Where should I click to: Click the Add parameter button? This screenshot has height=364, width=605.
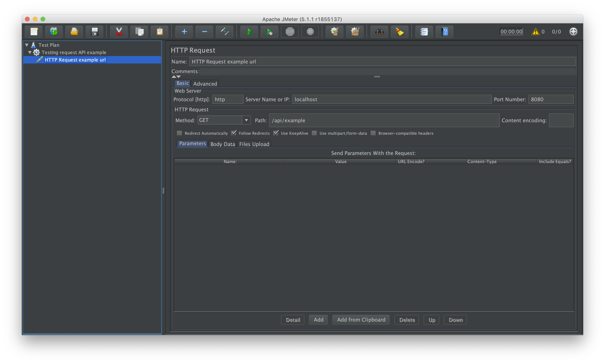pos(318,320)
